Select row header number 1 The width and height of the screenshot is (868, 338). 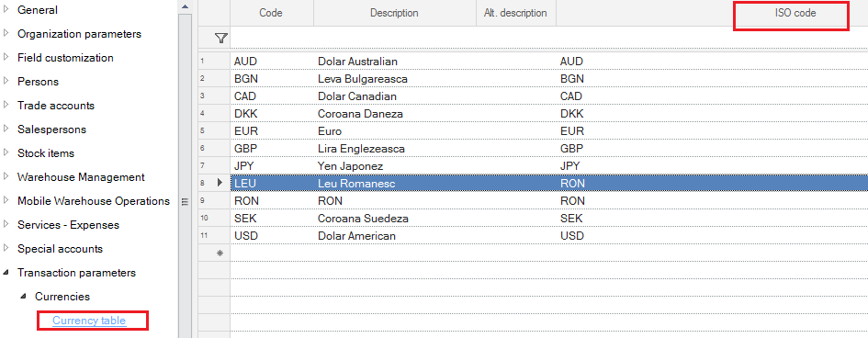coord(214,61)
